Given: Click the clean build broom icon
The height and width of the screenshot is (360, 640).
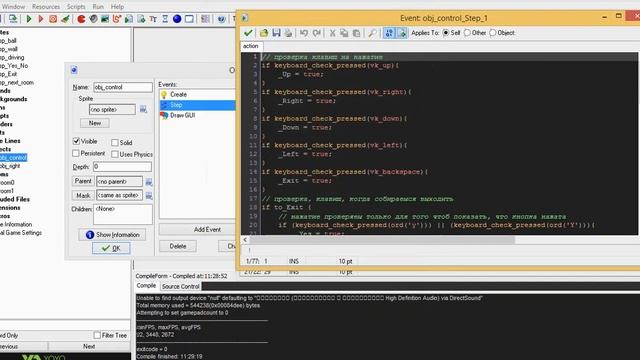Looking at the screenshot, I should [65, 19].
